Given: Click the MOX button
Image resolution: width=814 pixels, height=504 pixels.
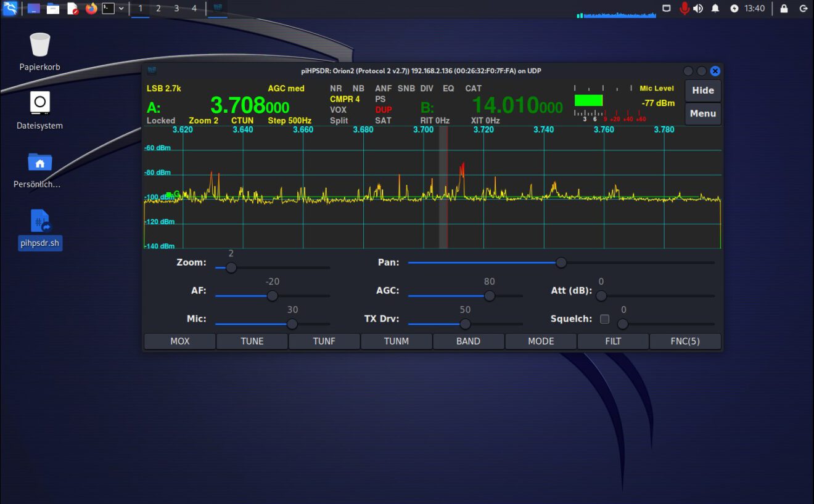Looking at the screenshot, I should (180, 341).
